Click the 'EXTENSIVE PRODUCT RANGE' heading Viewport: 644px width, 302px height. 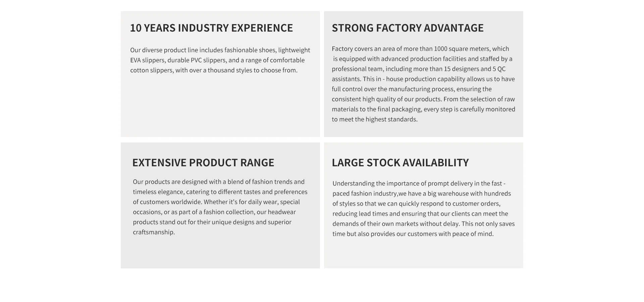coord(203,163)
